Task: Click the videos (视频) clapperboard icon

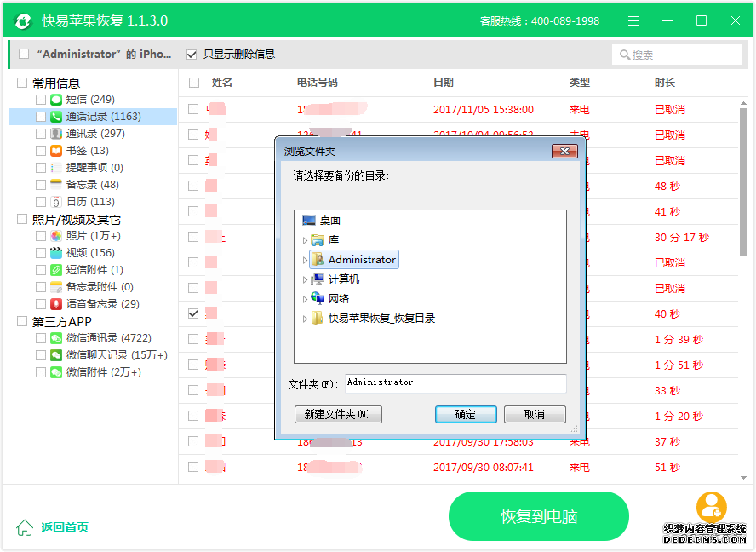Action: [x=56, y=253]
